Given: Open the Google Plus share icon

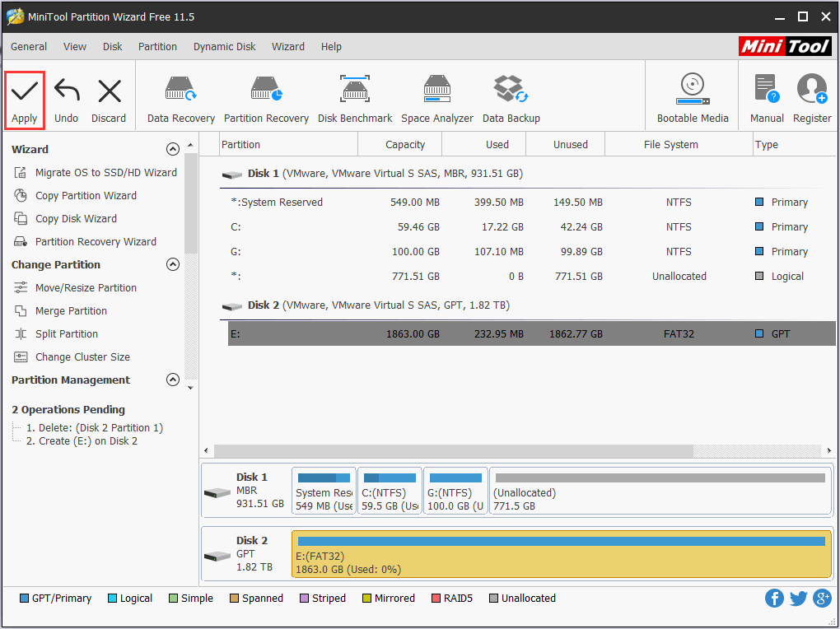Looking at the screenshot, I should 822,598.
